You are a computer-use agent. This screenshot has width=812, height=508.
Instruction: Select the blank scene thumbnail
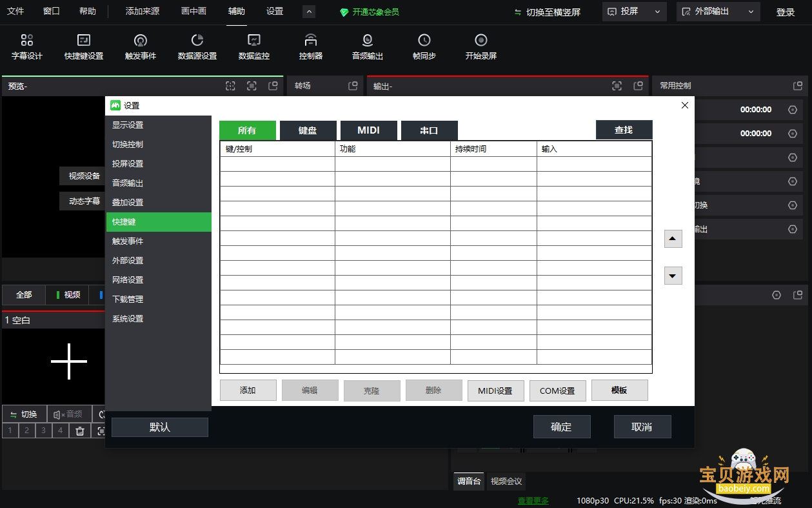(x=54, y=357)
